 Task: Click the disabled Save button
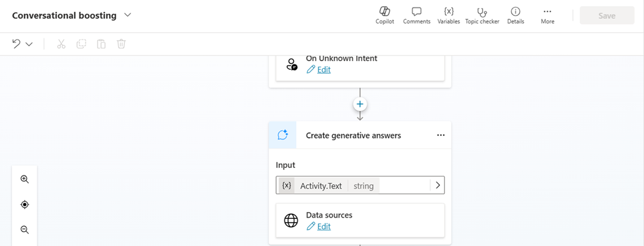[607, 16]
